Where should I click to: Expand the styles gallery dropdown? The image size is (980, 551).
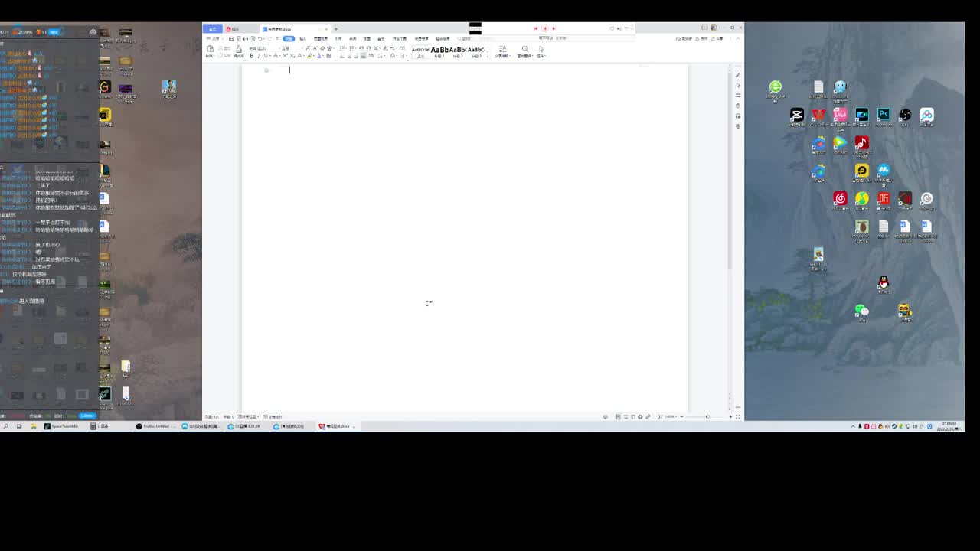pos(488,56)
